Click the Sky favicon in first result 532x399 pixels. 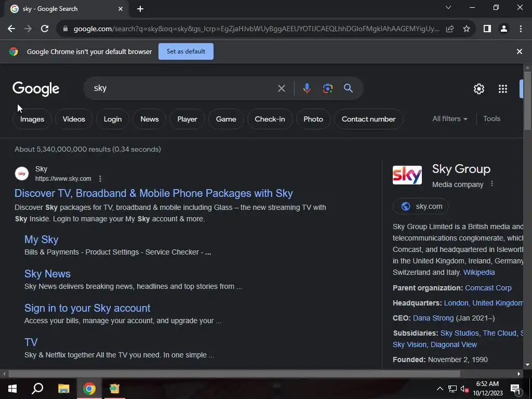coord(22,174)
